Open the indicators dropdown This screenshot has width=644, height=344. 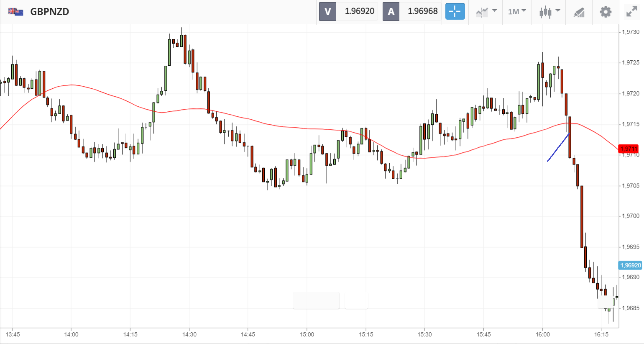(x=486, y=12)
